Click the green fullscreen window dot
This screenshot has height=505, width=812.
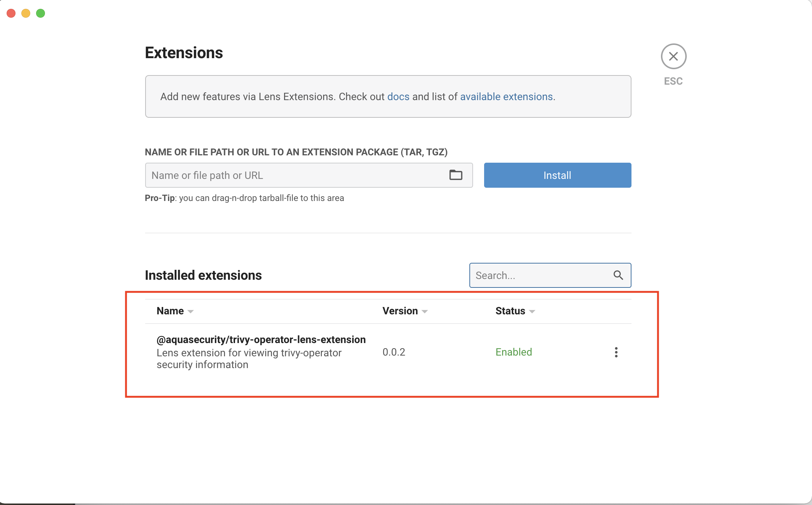click(x=41, y=13)
